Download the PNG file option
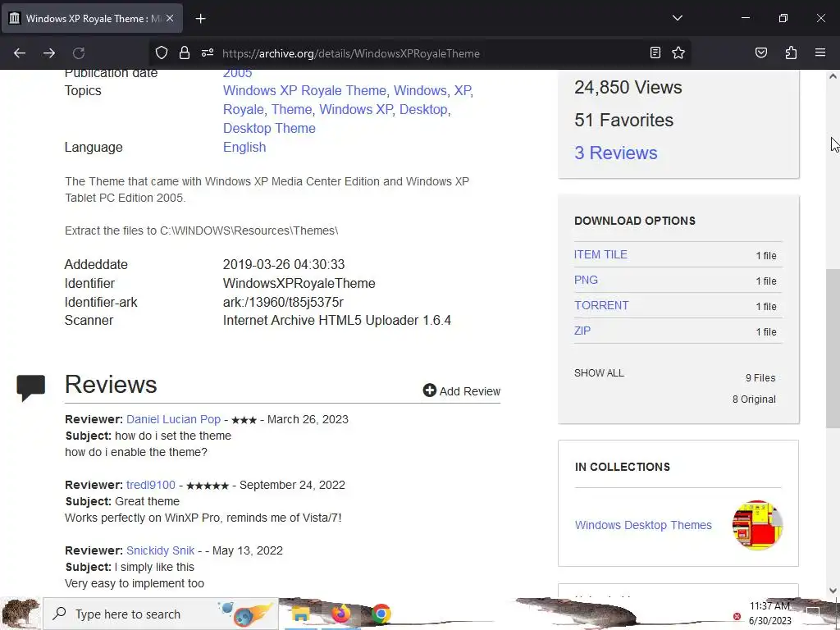This screenshot has width=840, height=630. coord(586,280)
